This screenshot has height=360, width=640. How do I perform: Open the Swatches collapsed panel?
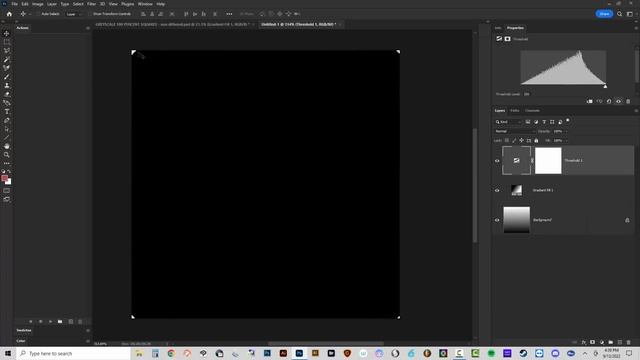pyautogui.click(x=24, y=330)
